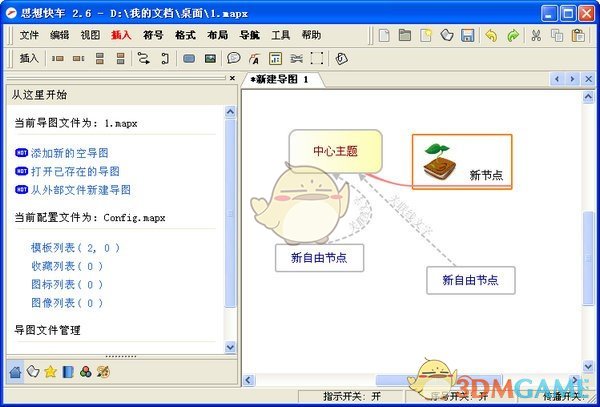
Task: Select the 新自由节点 node below central topic
Action: coord(320,258)
